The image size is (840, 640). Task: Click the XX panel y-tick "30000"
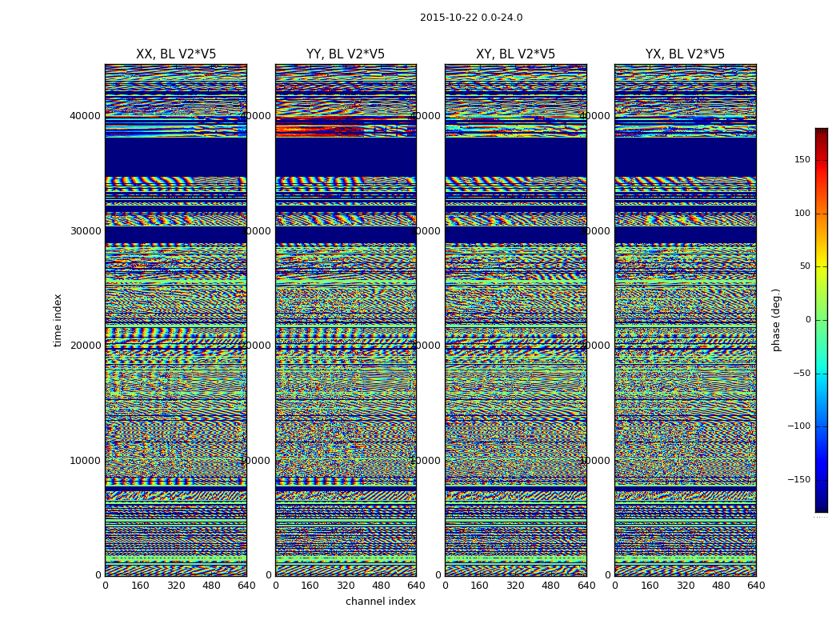coord(85,231)
